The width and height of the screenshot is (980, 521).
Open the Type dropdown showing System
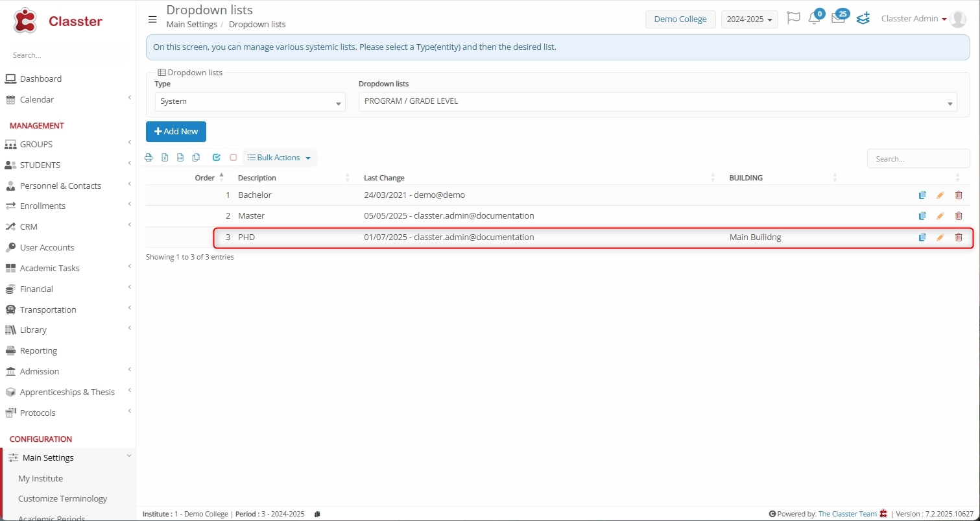coord(250,102)
